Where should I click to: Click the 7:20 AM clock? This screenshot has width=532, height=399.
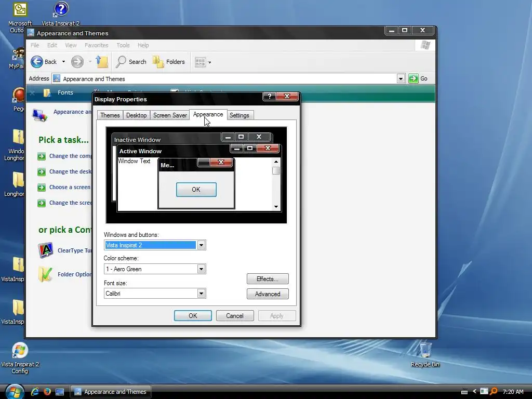(513, 392)
